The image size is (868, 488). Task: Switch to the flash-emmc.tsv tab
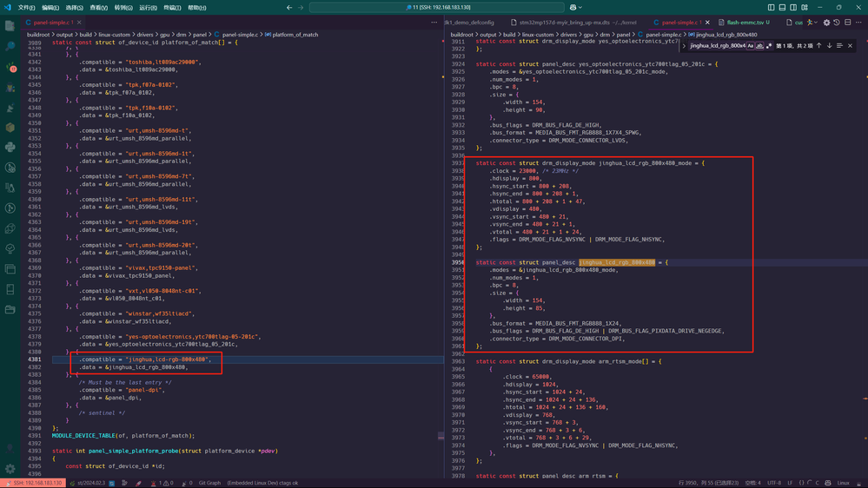[745, 23]
